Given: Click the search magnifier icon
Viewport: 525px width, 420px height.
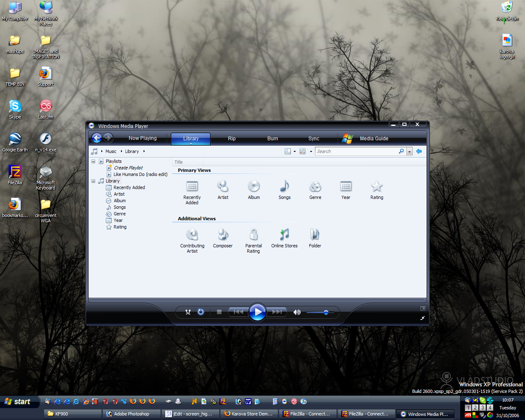Looking at the screenshot, I should pos(401,151).
